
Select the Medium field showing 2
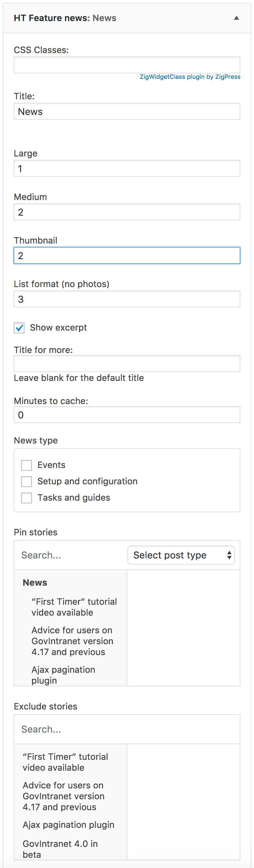coord(127,212)
